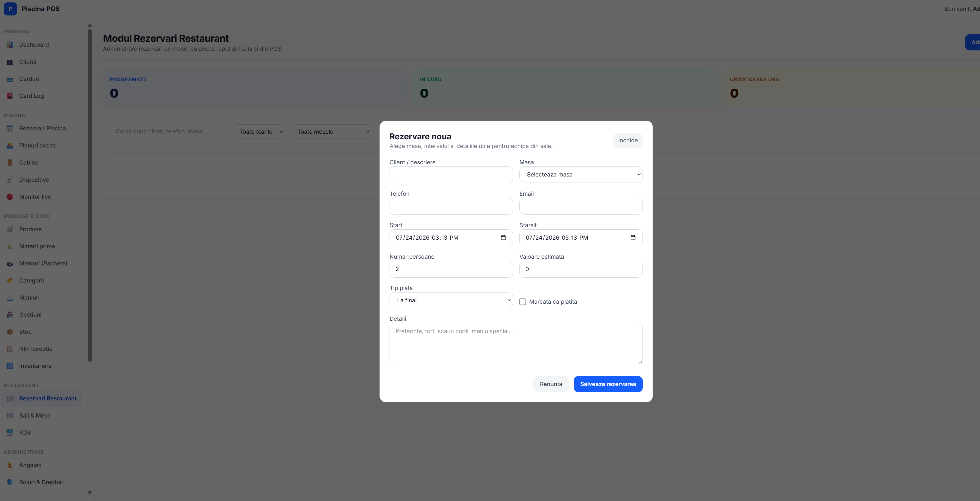Click the Piscina POS logo icon
This screenshot has width=980, height=501.
10,9
